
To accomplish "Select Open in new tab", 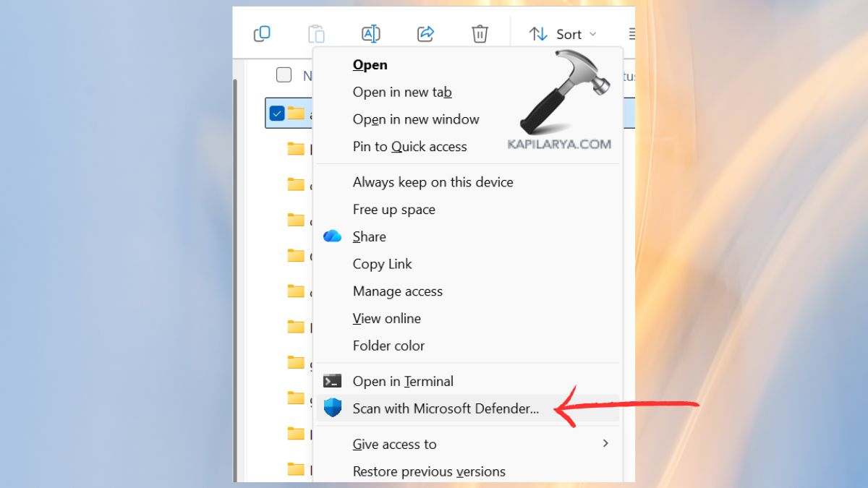I will tap(402, 92).
